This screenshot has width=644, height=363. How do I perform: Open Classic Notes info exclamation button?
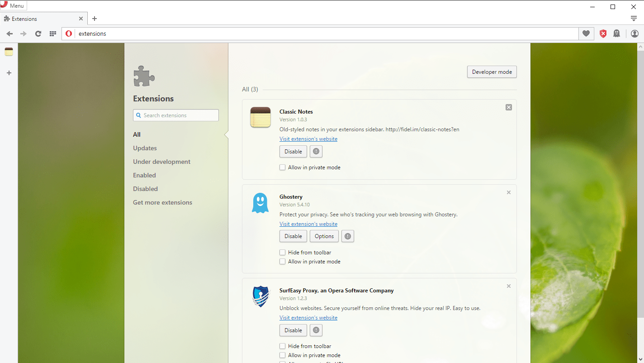(316, 152)
